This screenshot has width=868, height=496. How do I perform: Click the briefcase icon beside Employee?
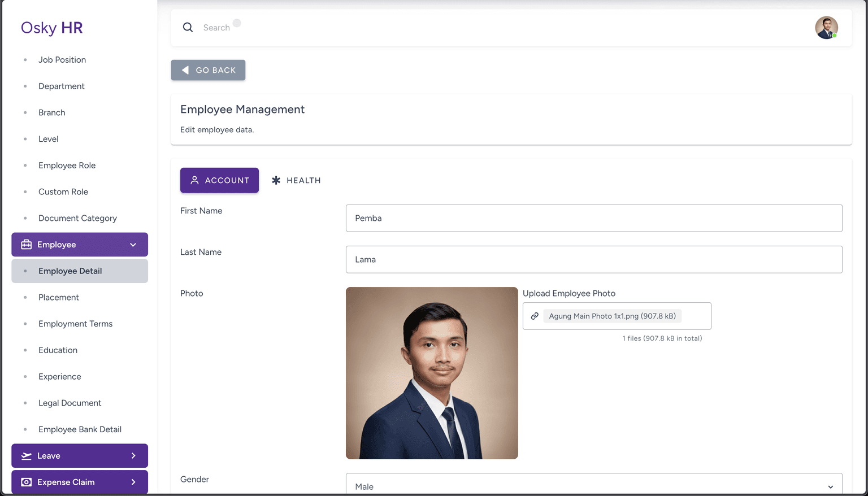coord(26,245)
